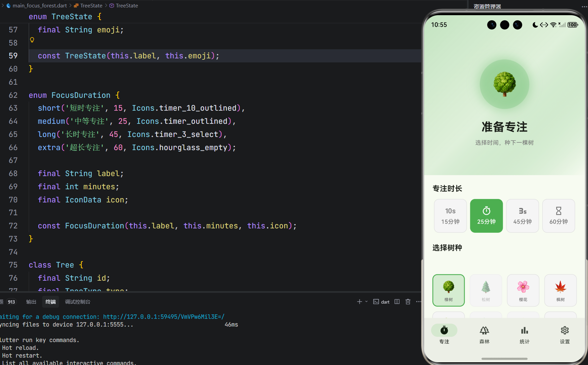
Task: Select the 60分钟 duration card
Action: [559, 216]
